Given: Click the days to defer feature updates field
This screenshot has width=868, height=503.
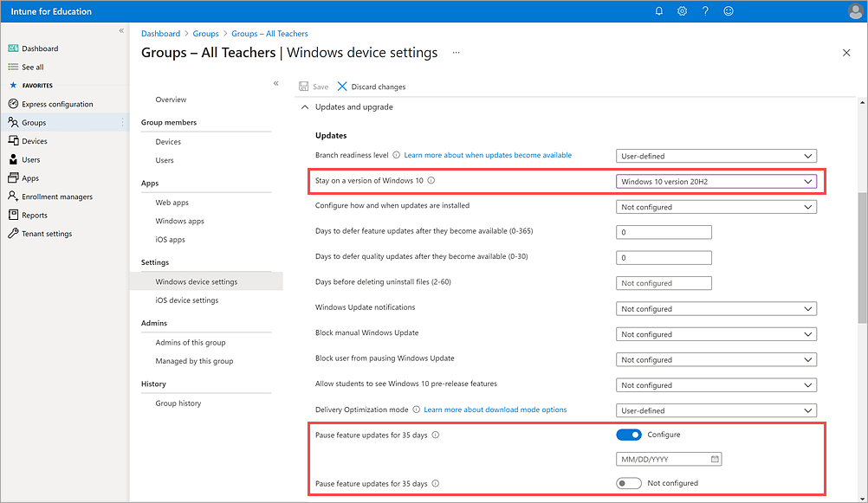Looking at the screenshot, I should pyautogui.click(x=664, y=232).
